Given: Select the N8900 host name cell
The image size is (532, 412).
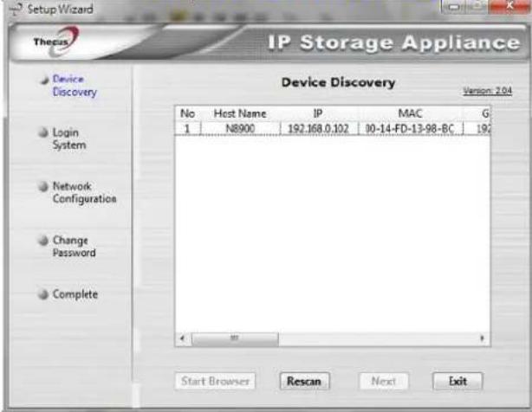Looking at the screenshot, I should [240, 129].
